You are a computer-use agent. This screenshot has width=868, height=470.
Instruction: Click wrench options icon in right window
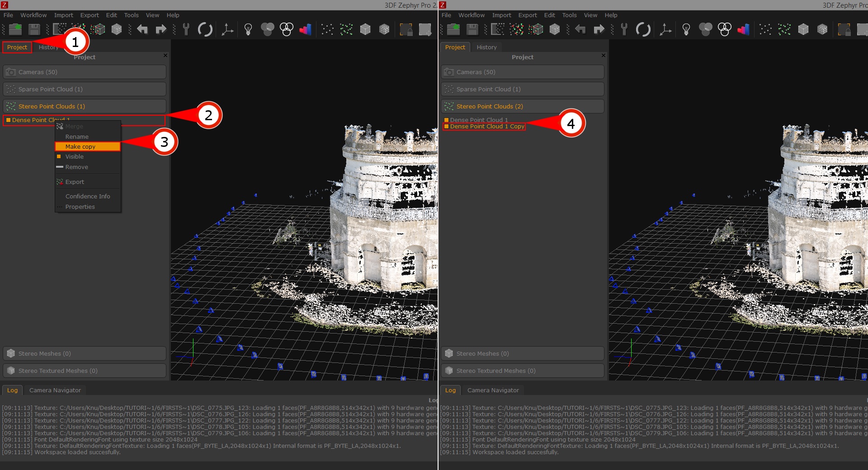pyautogui.click(x=624, y=29)
